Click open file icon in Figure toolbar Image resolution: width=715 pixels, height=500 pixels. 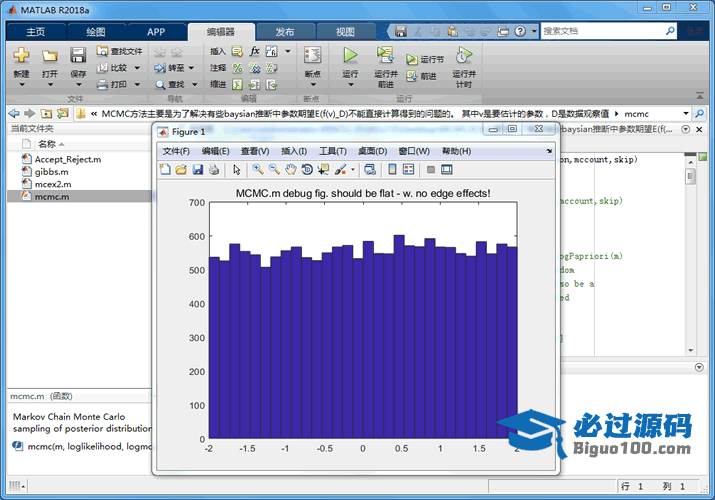(x=181, y=170)
